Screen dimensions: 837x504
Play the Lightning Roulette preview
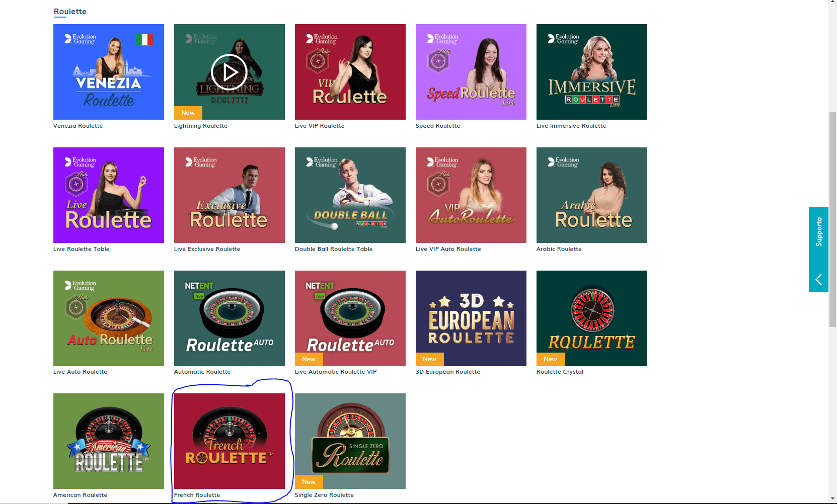tap(229, 72)
